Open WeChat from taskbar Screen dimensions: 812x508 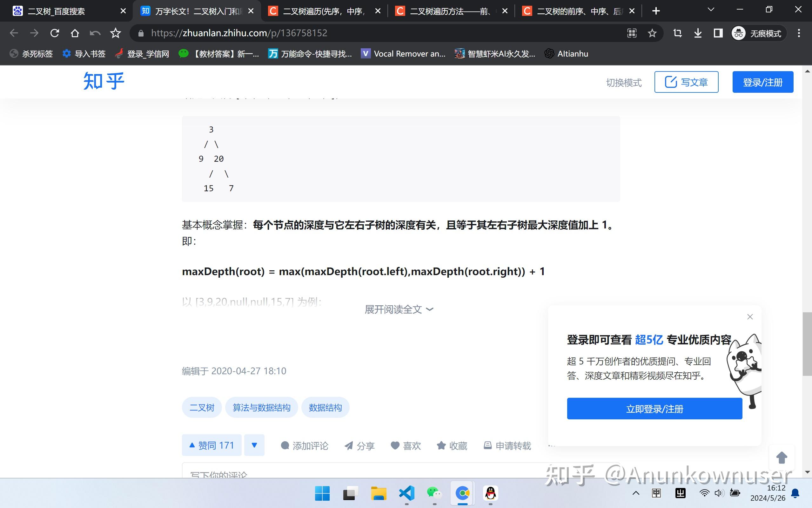click(x=434, y=493)
